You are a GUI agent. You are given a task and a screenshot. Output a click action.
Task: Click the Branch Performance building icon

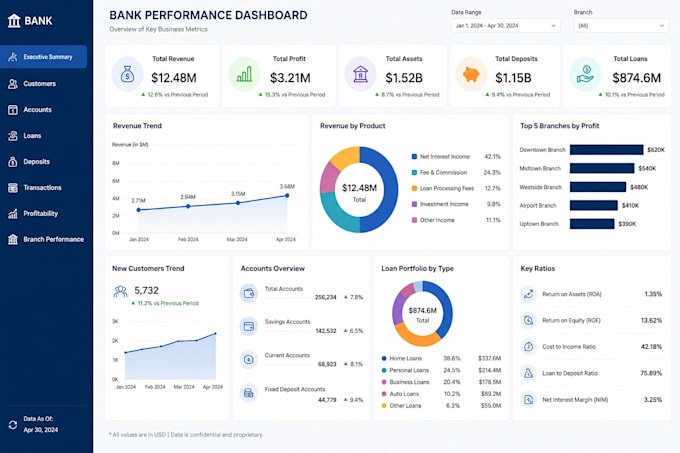(x=13, y=239)
